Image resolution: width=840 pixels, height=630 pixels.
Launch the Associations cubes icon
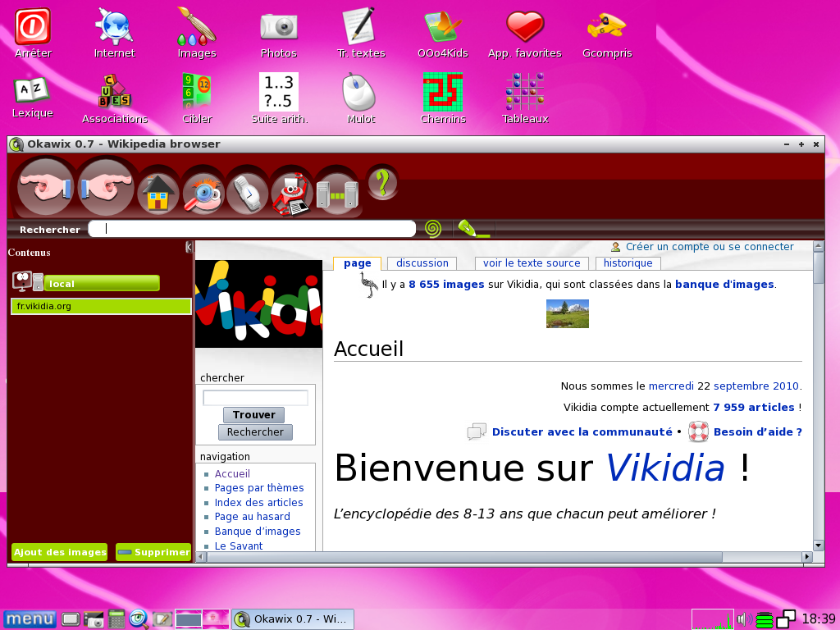115,98
